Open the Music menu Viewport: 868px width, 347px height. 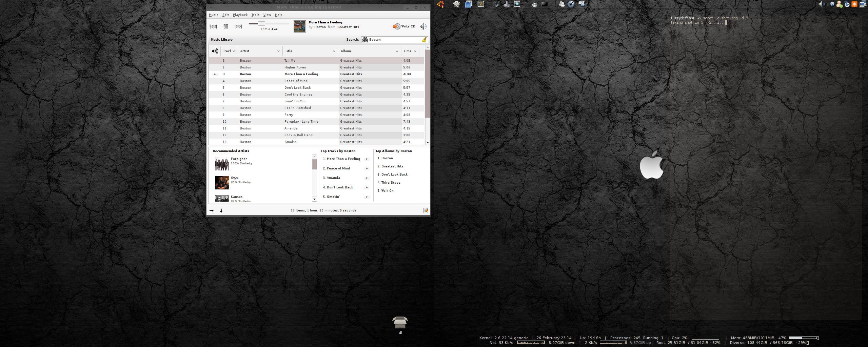pyautogui.click(x=213, y=15)
